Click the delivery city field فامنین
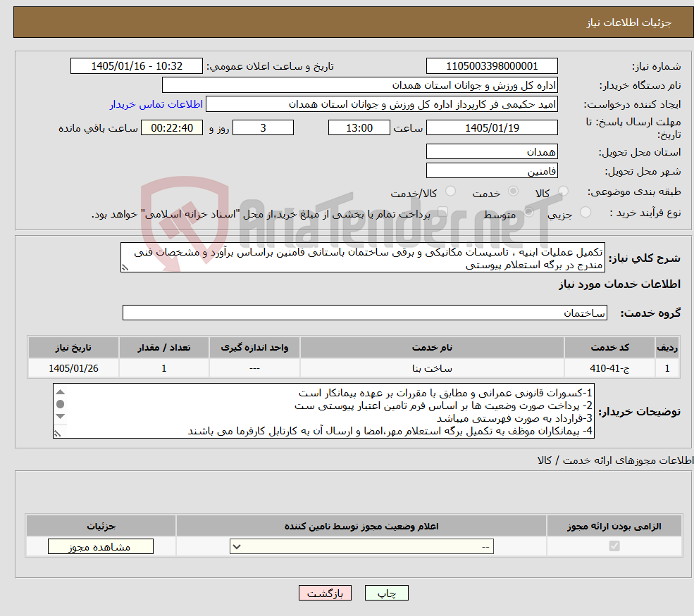The width and height of the screenshot is (694, 616). tap(492, 170)
